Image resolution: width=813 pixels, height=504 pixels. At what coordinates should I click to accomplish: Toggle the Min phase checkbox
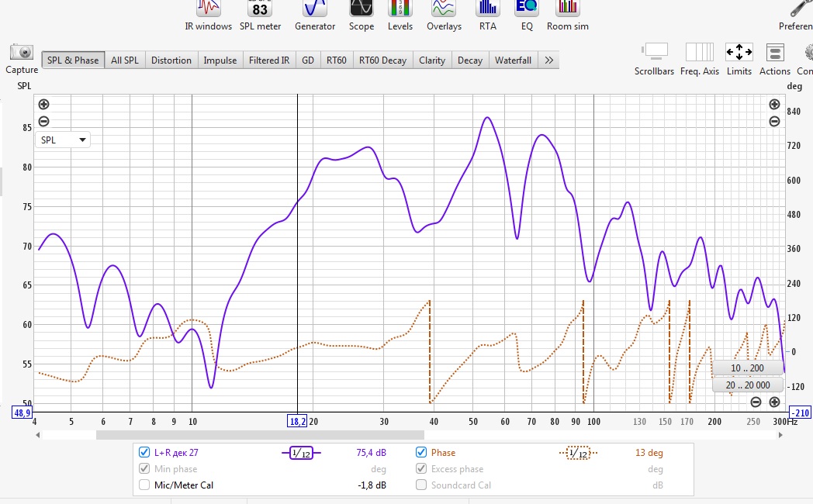pos(144,469)
